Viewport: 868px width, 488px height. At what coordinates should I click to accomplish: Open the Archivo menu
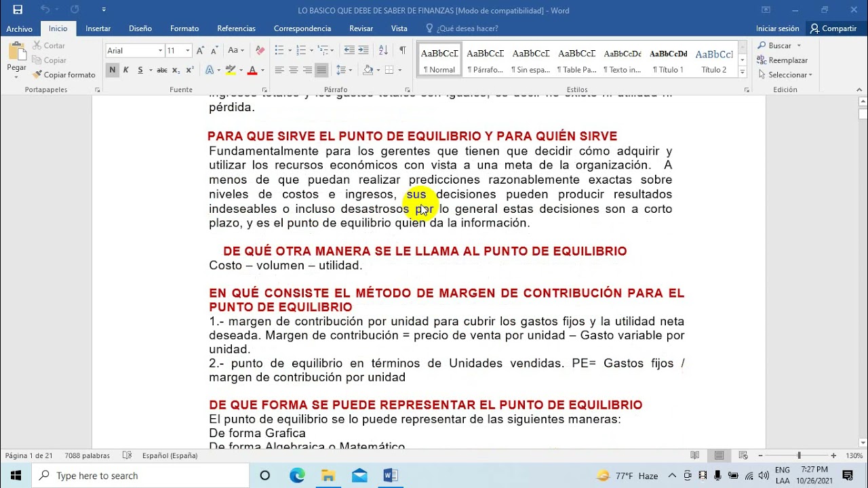[x=19, y=28]
